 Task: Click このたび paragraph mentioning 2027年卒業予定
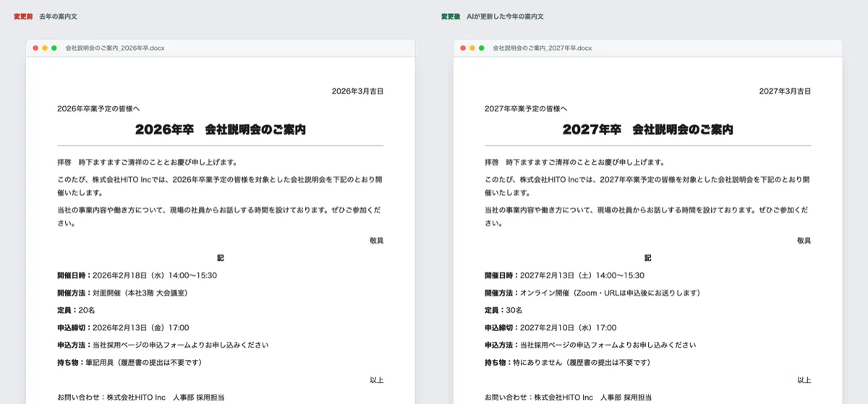(647, 186)
